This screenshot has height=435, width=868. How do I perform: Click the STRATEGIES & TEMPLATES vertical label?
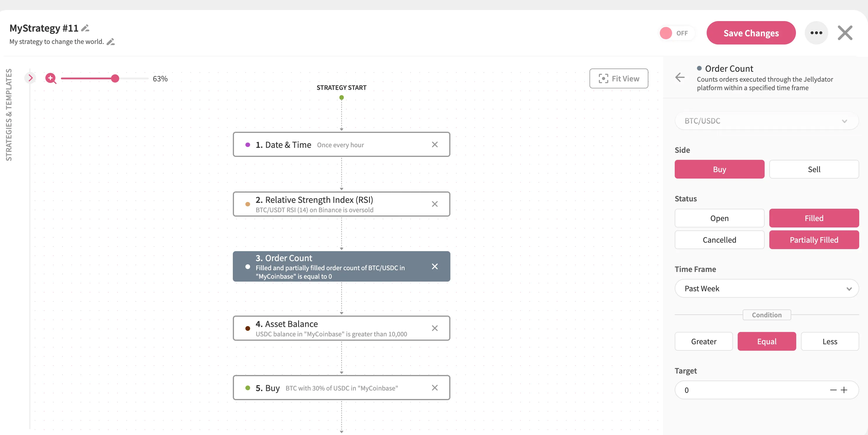point(9,115)
